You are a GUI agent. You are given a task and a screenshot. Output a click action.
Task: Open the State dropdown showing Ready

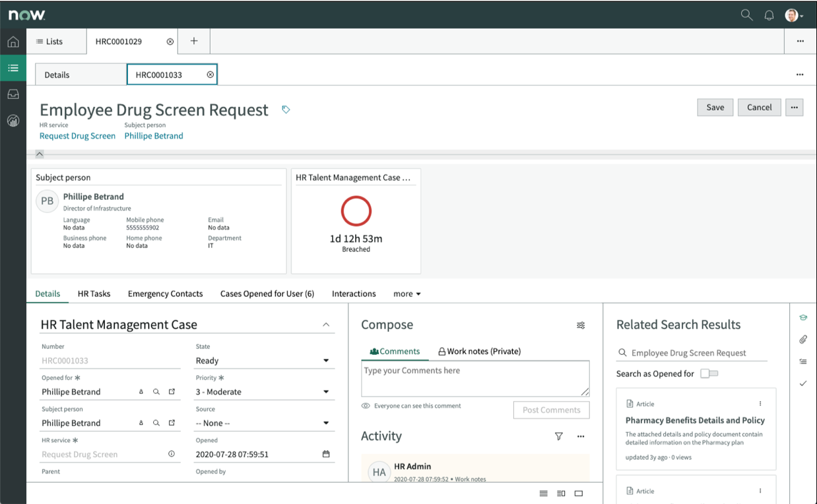coord(265,361)
